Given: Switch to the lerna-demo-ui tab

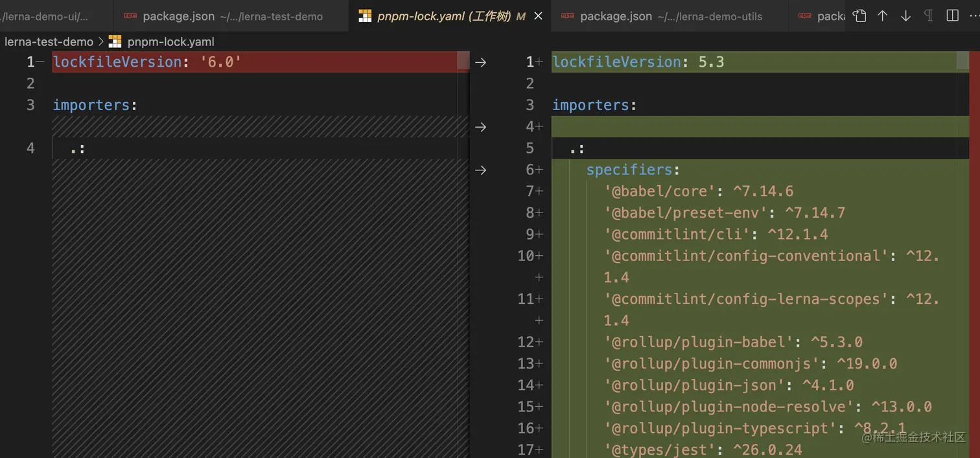Looking at the screenshot, I should [55, 16].
